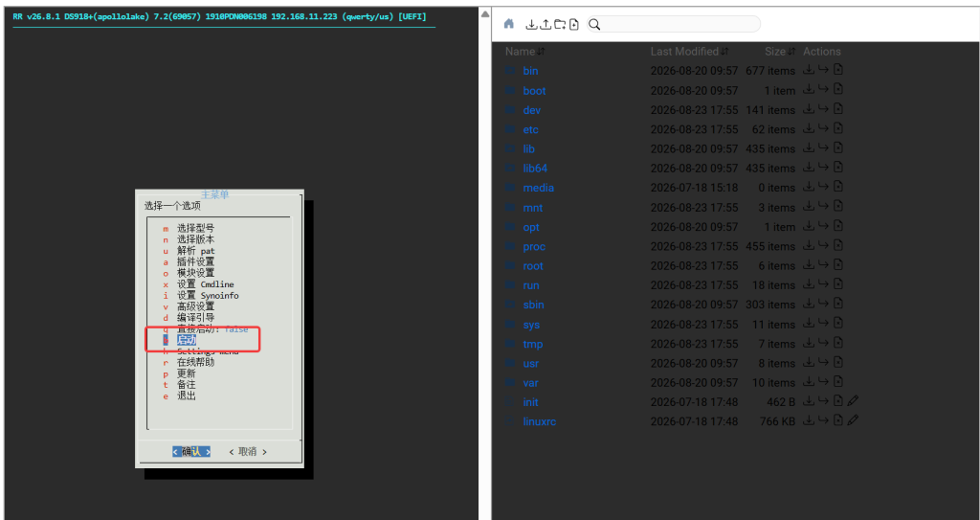
Task: Create a new file via toolbar icon
Action: point(574,24)
